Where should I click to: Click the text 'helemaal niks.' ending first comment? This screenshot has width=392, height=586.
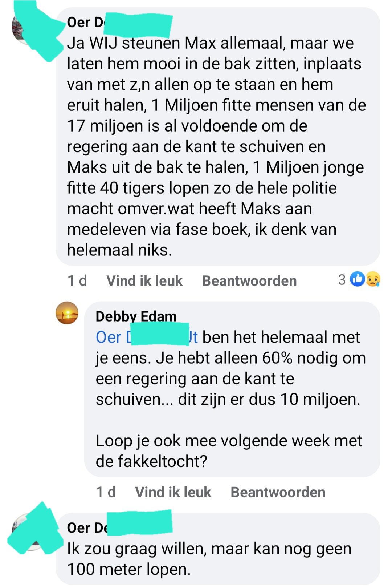click(119, 250)
